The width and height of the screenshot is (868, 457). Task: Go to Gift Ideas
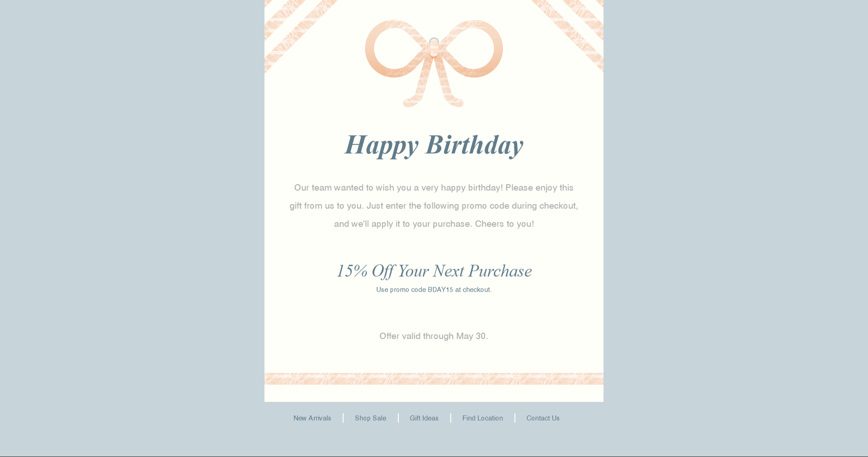click(424, 418)
